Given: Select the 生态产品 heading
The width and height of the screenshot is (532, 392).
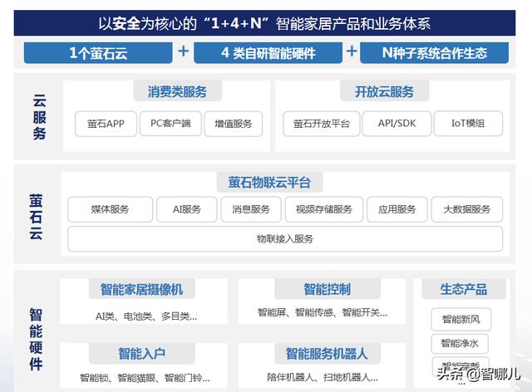Looking at the screenshot, I should (x=464, y=289).
